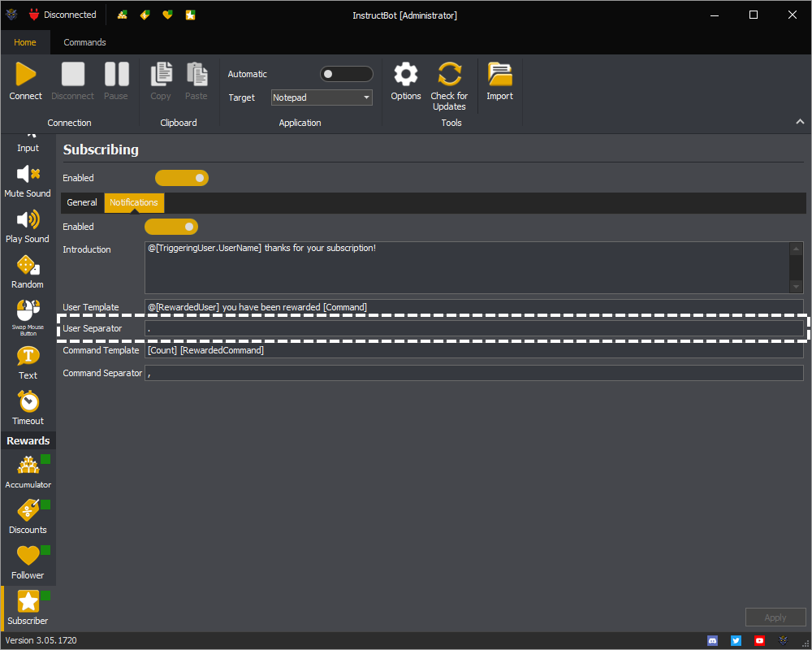
Task: Click the Command Template field
Action: [x=474, y=350]
